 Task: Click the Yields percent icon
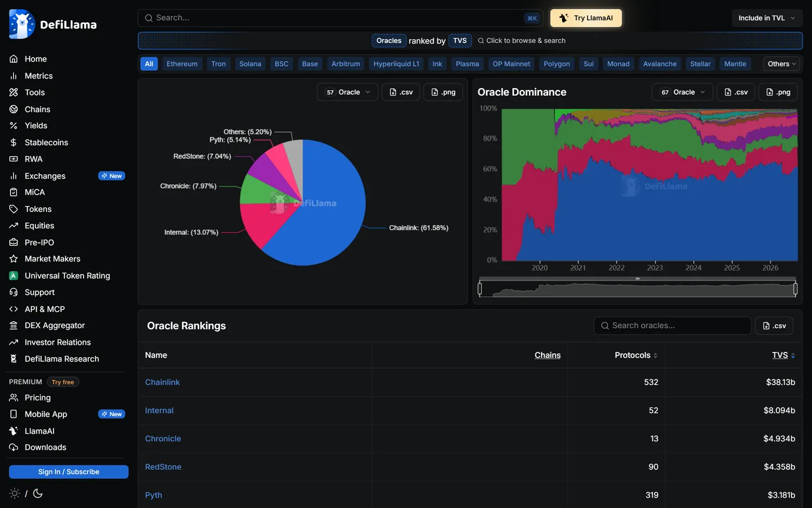(13, 125)
